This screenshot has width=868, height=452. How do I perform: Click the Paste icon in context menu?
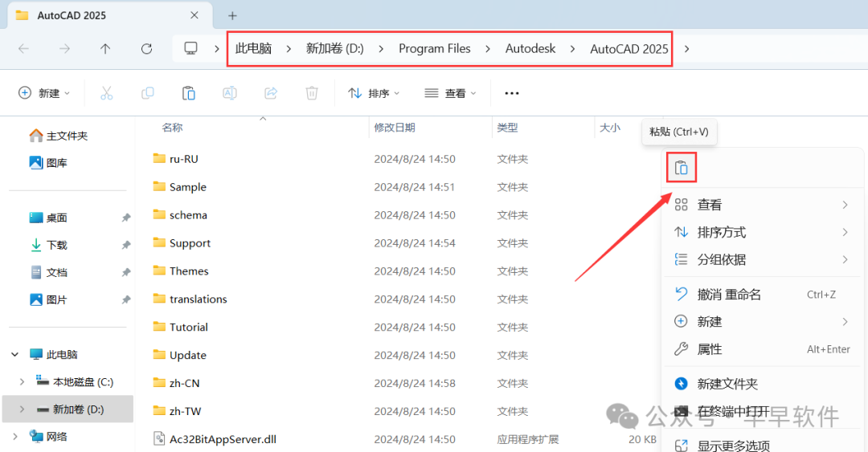681,168
